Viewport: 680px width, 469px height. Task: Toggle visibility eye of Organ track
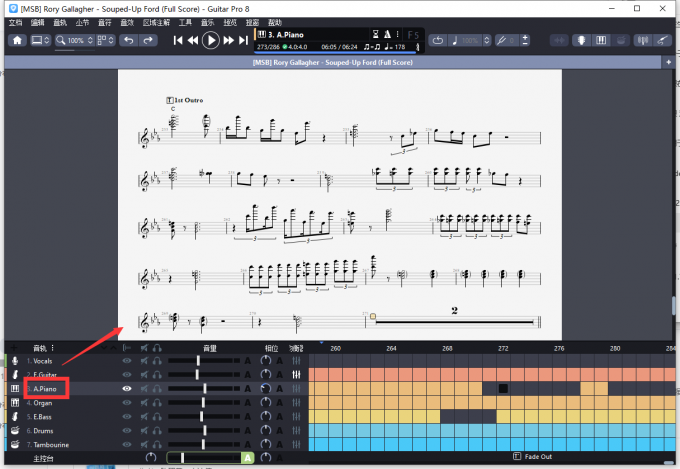pyautogui.click(x=127, y=402)
